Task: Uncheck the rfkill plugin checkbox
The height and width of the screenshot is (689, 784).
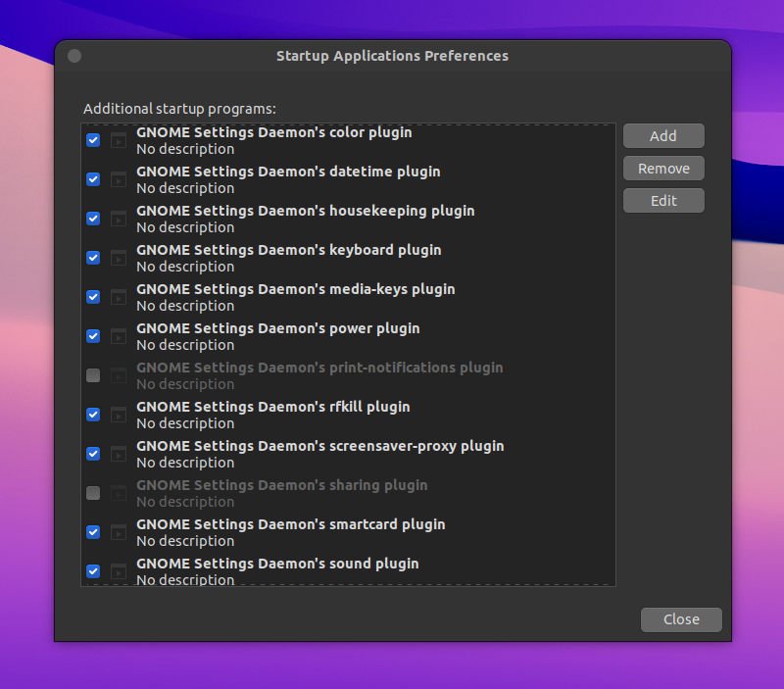Action: coord(93,415)
